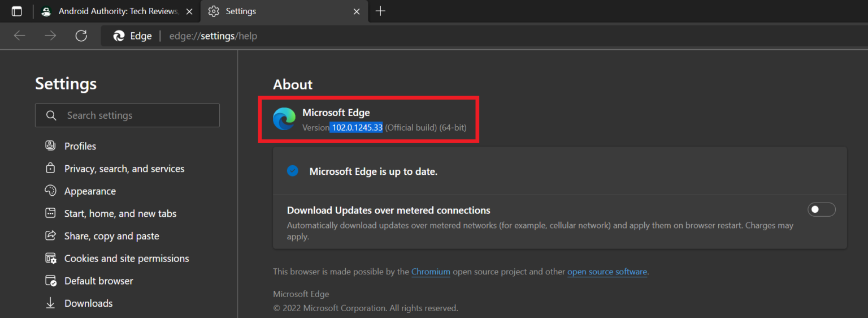Click the Default browser icon

[x=50, y=281]
